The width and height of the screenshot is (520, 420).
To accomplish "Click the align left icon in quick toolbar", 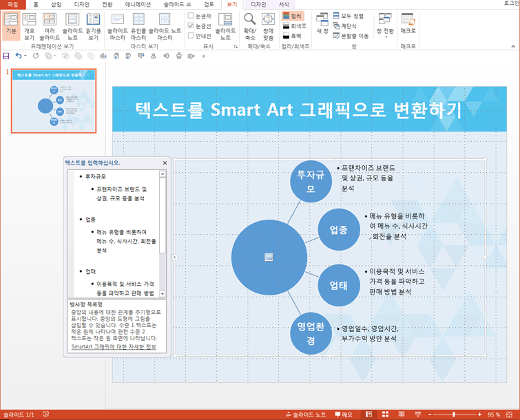I will tap(128, 56).
